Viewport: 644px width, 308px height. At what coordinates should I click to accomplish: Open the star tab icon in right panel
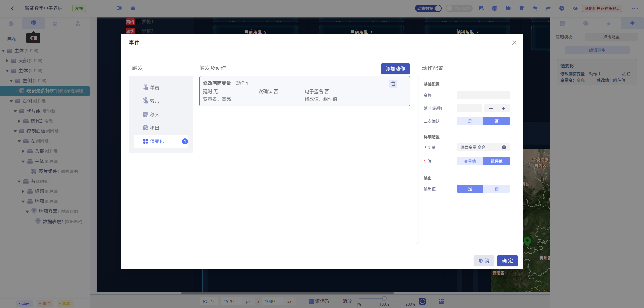click(609, 23)
